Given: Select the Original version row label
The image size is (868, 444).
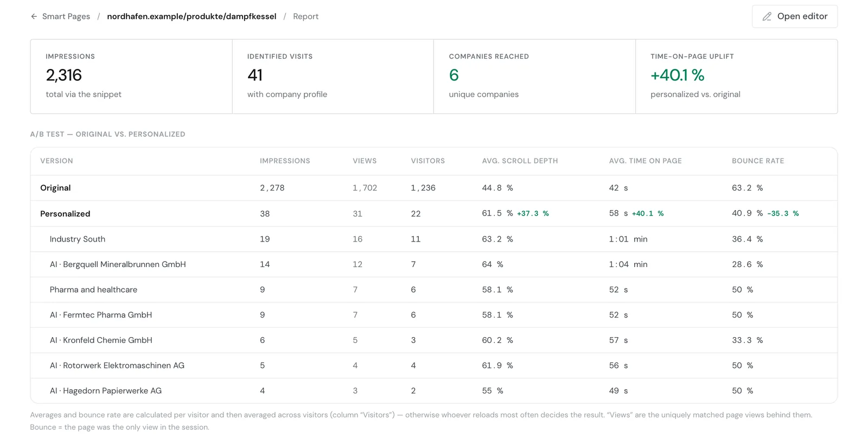Looking at the screenshot, I should (55, 188).
